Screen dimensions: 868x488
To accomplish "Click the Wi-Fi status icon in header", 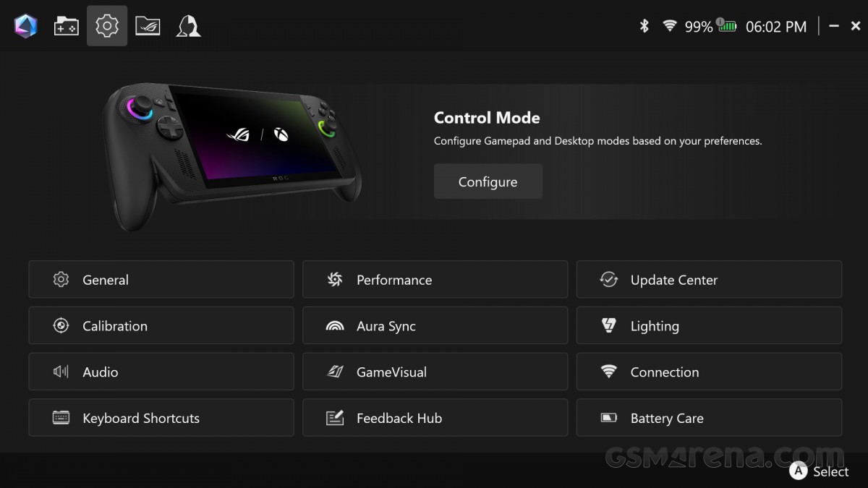I will [670, 27].
